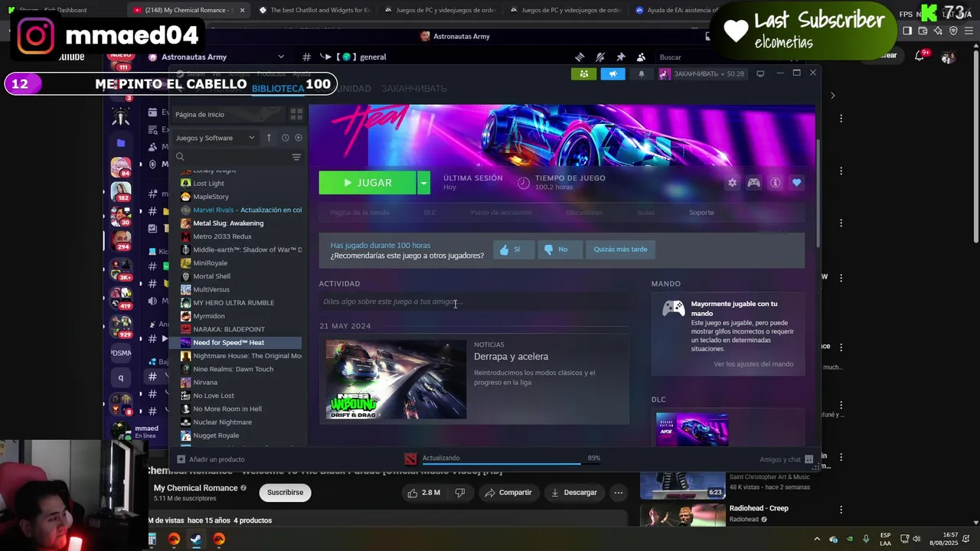
Task: Click Quizás más tarde button
Action: coord(620,249)
